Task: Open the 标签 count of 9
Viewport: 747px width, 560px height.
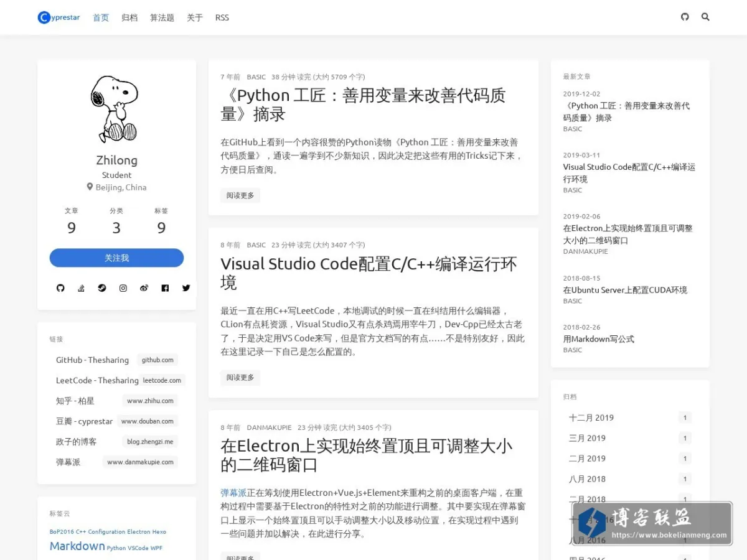Action: pos(161,228)
